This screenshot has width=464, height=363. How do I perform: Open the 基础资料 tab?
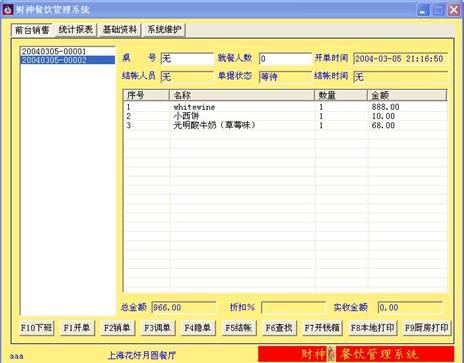point(120,30)
